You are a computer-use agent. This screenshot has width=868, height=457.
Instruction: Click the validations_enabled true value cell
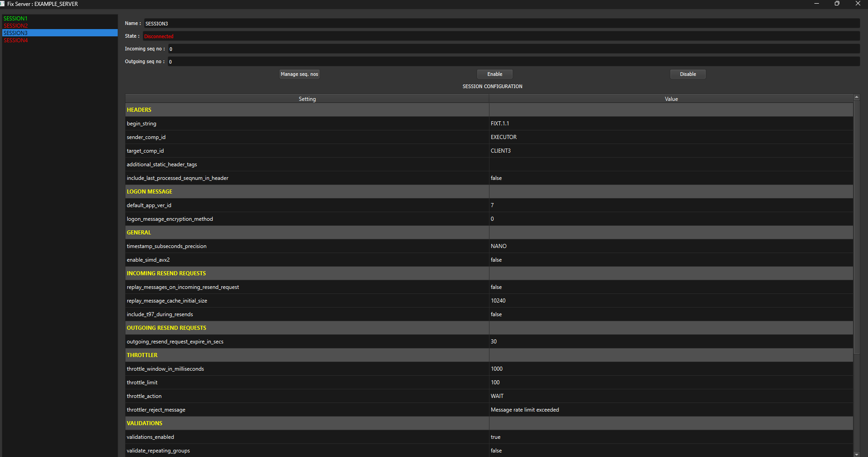point(496,437)
